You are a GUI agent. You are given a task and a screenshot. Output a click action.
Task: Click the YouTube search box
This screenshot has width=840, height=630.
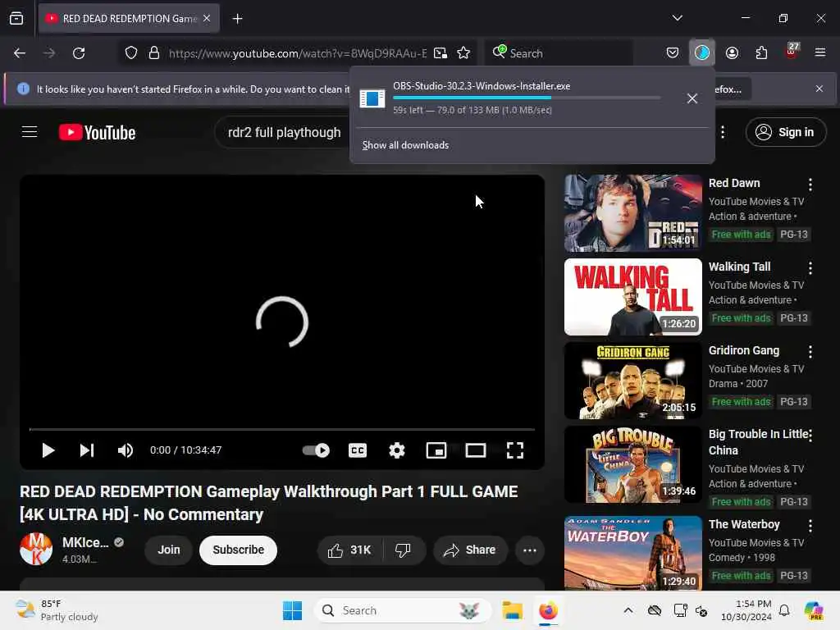point(283,132)
